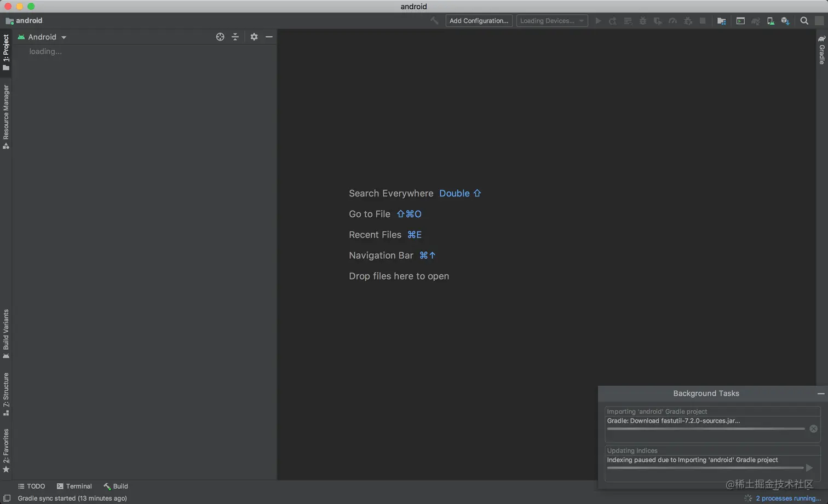This screenshot has height=504, width=828.
Task: Click 'Background Tasks' popup title
Action: click(x=706, y=393)
